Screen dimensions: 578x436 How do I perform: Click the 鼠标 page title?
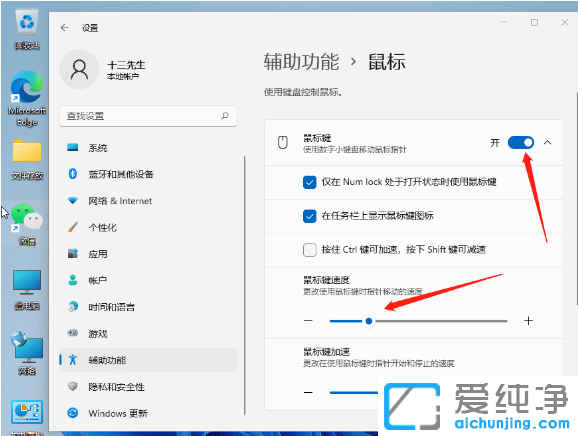coord(387,62)
